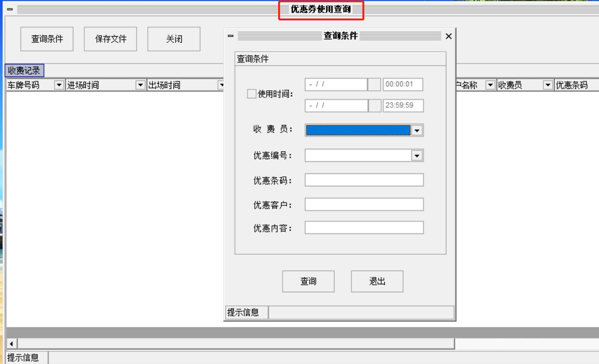Run search with the 查询 button

(x=308, y=281)
